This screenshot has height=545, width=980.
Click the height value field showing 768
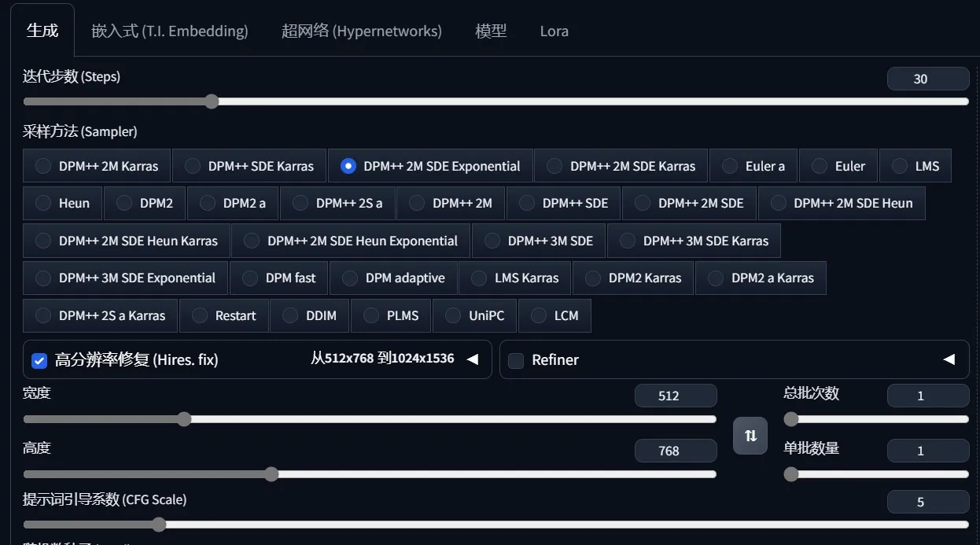675,451
